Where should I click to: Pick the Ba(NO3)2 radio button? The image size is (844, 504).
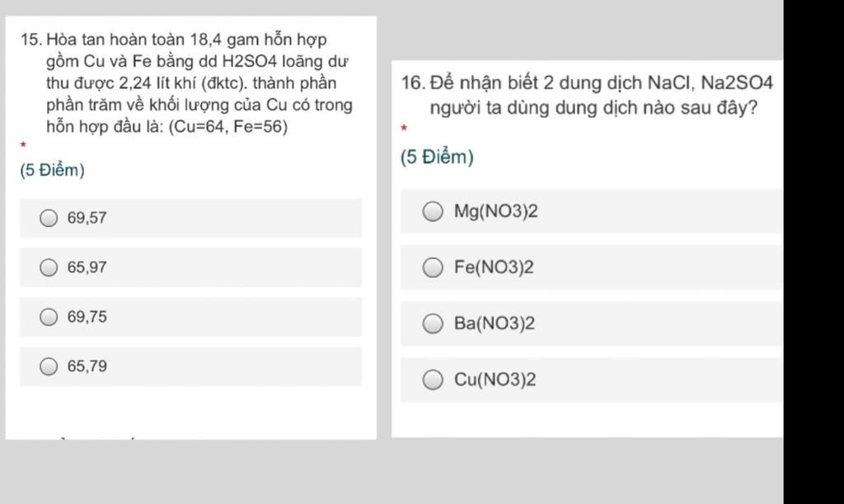point(433,324)
